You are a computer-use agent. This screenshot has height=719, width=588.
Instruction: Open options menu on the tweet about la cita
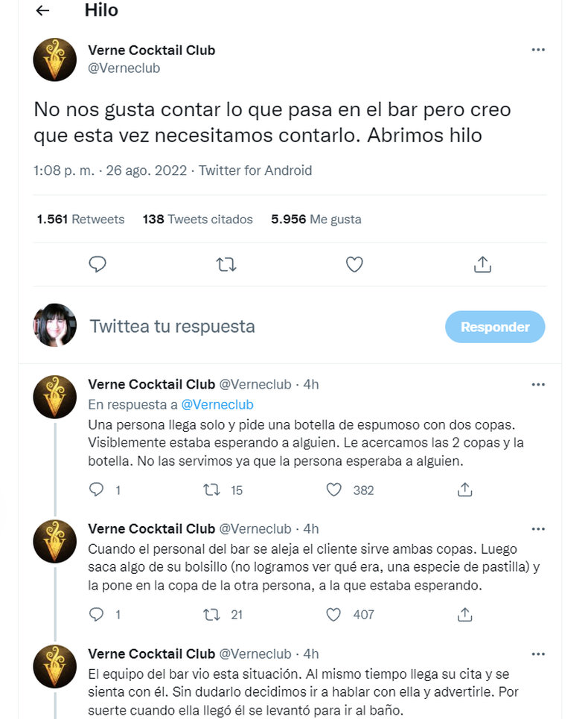point(538,654)
